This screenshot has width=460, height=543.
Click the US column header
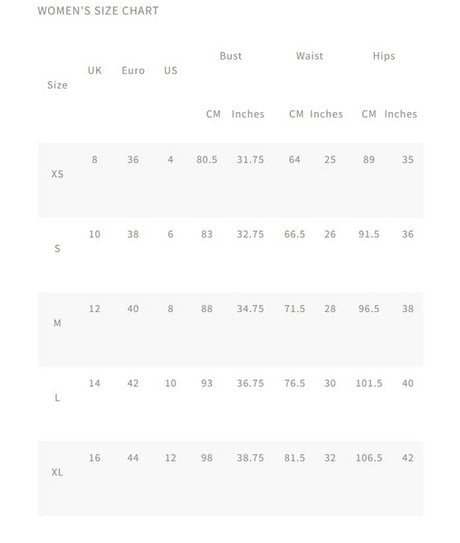coord(170,71)
